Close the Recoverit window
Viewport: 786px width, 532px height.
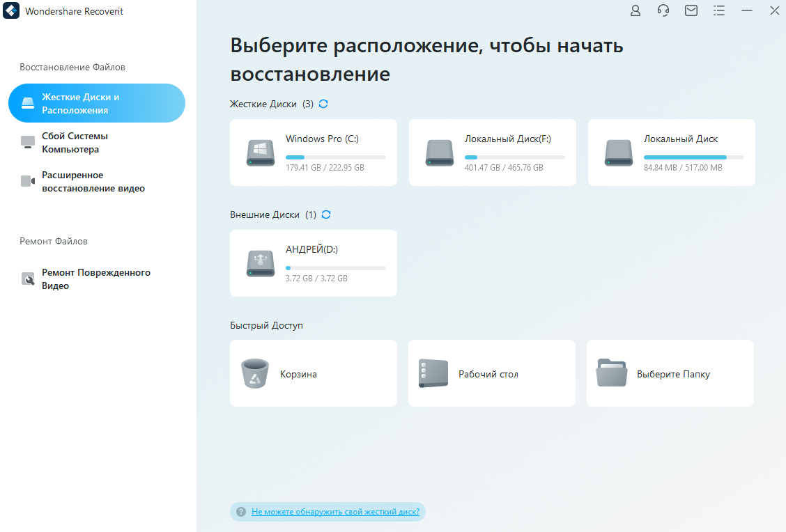tap(774, 10)
